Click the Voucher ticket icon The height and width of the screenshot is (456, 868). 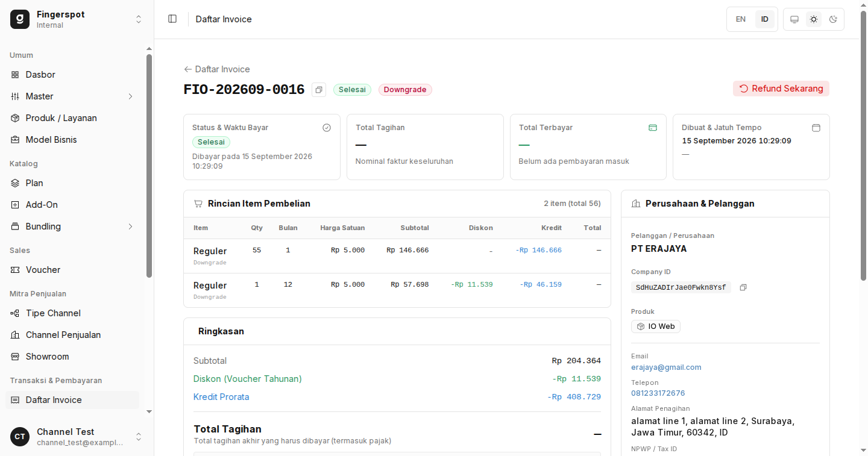(x=15, y=270)
